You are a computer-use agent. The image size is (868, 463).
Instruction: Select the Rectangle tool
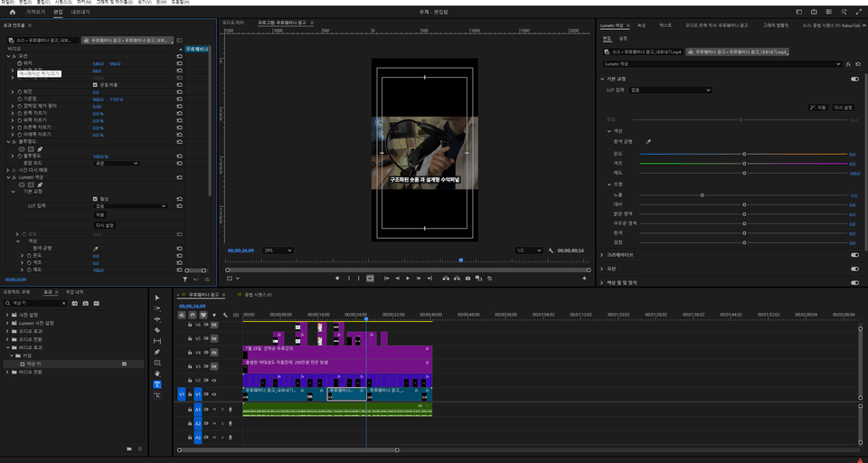coord(157,364)
